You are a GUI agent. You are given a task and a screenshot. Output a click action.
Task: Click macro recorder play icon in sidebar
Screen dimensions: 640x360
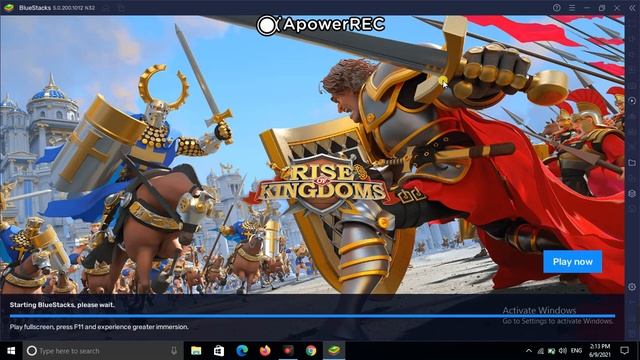[632, 100]
